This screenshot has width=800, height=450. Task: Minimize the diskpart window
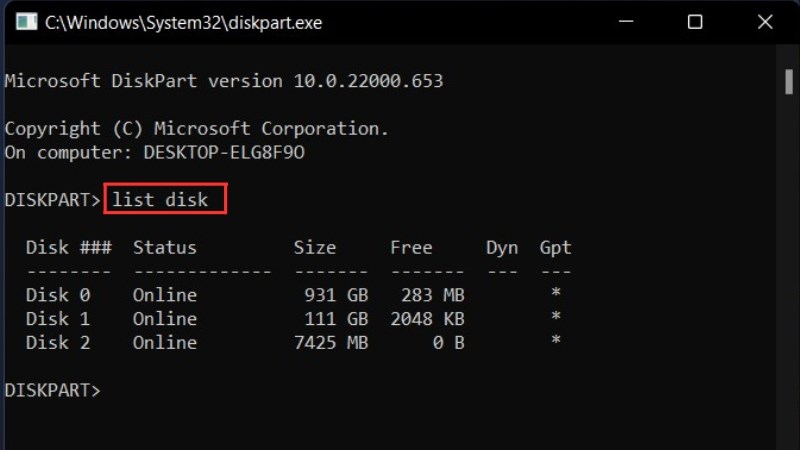(628, 21)
